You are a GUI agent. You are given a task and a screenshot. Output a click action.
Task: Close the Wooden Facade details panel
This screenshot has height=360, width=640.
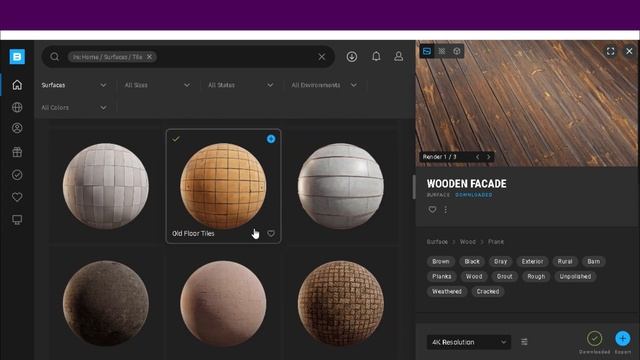(x=629, y=51)
